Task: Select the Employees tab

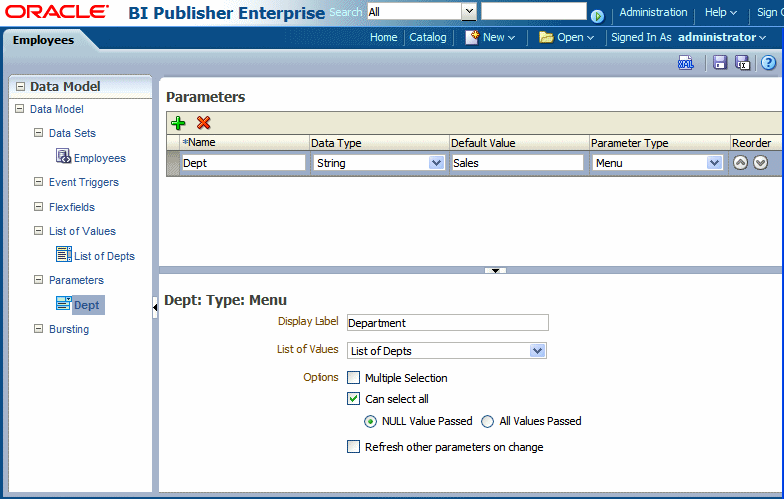Action: [44, 40]
